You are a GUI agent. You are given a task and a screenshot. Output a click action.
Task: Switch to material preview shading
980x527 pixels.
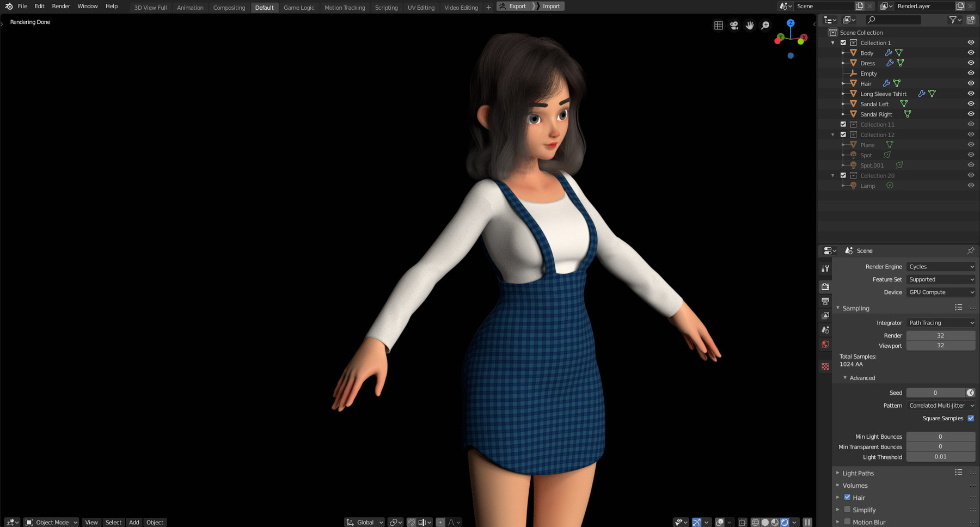point(775,522)
